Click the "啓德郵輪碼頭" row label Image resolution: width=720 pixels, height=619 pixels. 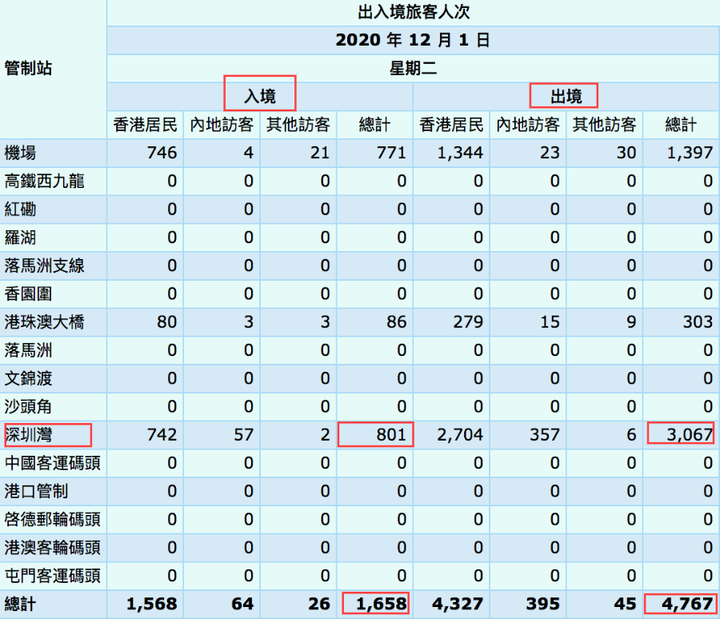pyautogui.click(x=52, y=519)
